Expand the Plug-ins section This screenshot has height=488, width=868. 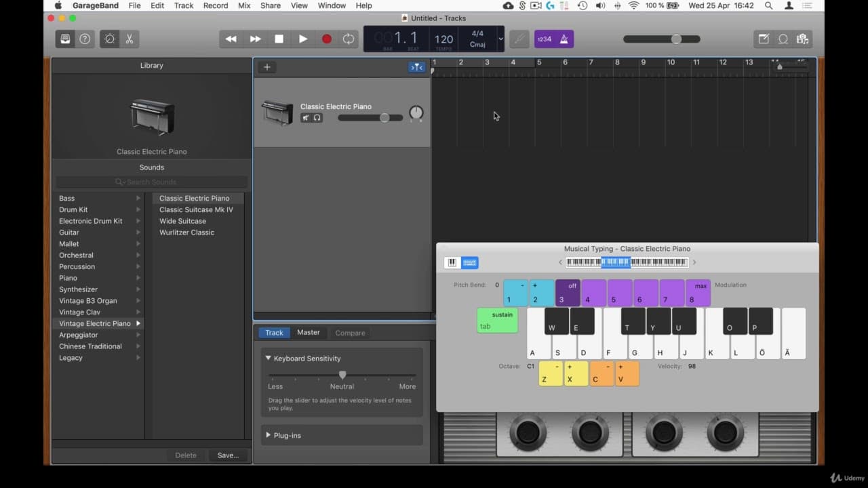pos(268,435)
